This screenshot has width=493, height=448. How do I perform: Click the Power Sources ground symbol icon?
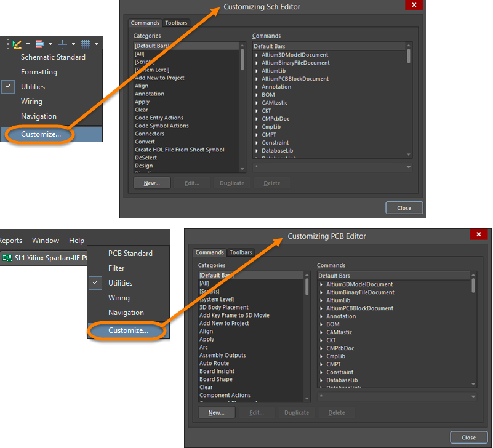click(62, 44)
